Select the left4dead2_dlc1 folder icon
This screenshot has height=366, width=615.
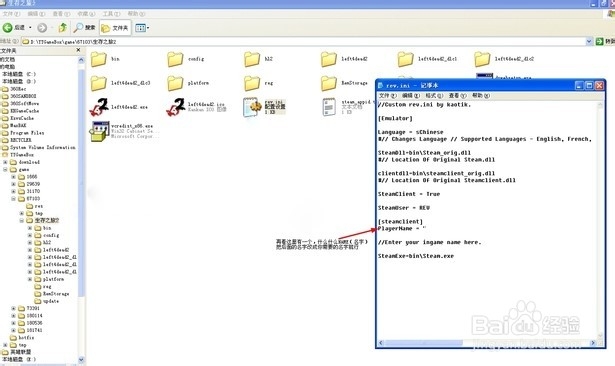click(405, 59)
